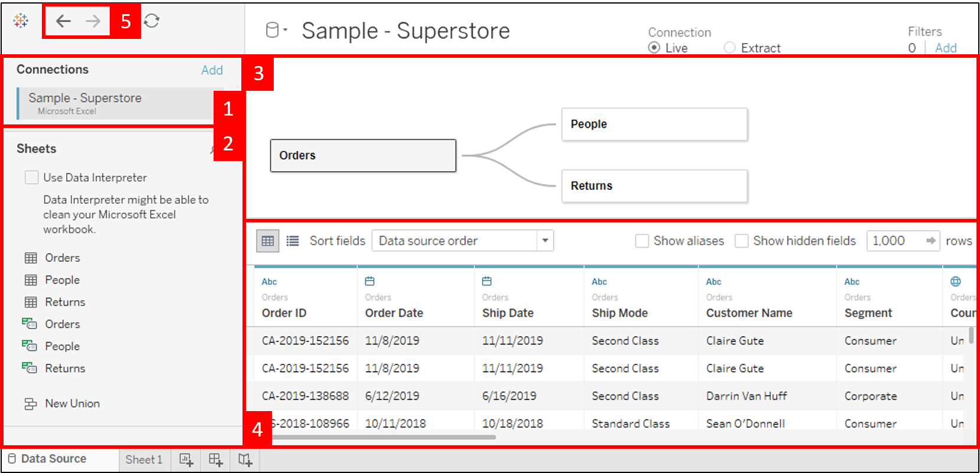Click the forward arrow to redo
Viewport: 980px width, 473px height.
point(93,21)
